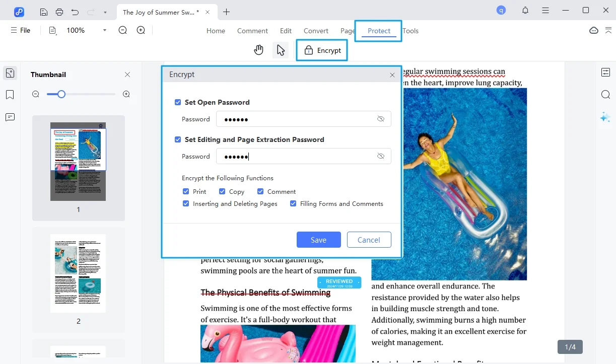The height and width of the screenshot is (364, 616).
Task: Select the cursor Select tool
Action: (x=281, y=50)
